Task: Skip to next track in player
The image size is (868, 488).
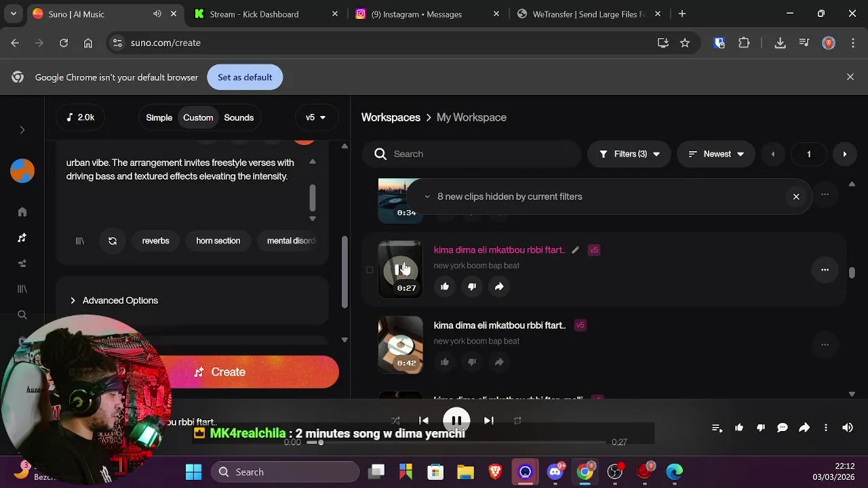Action: (x=488, y=421)
